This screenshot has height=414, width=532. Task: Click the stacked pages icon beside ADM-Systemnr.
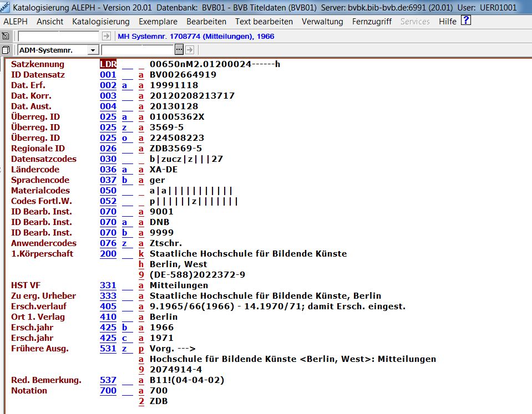click(x=6, y=50)
